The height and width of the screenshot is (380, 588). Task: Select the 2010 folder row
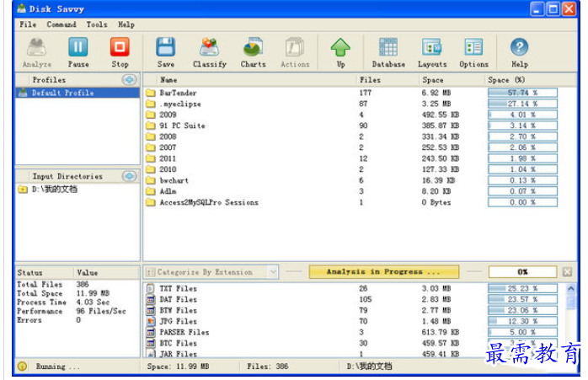351,169
